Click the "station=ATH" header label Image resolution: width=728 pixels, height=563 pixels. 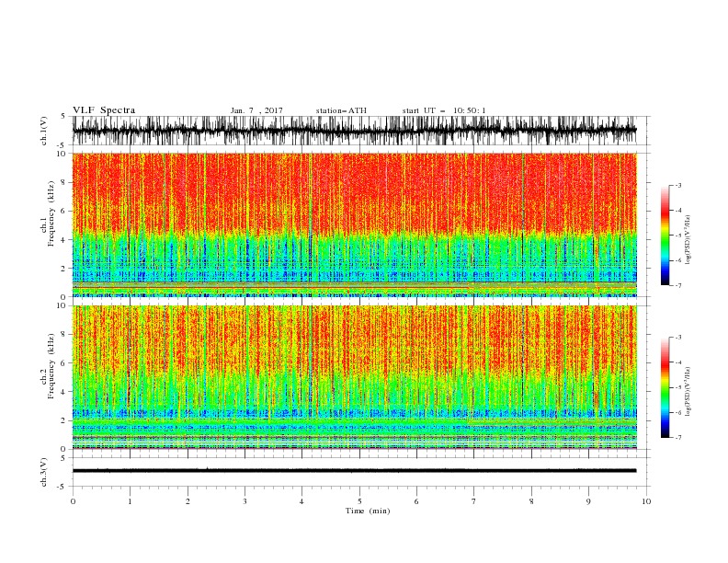point(341,110)
